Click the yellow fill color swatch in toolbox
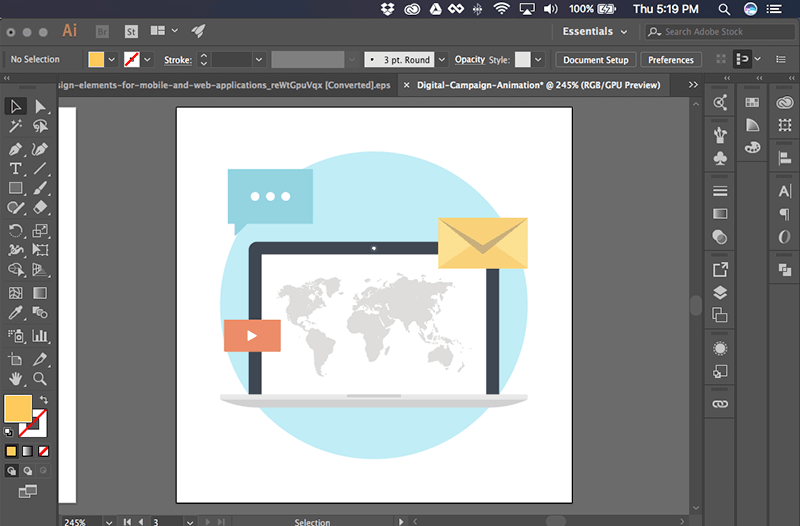 coord(18,409)
